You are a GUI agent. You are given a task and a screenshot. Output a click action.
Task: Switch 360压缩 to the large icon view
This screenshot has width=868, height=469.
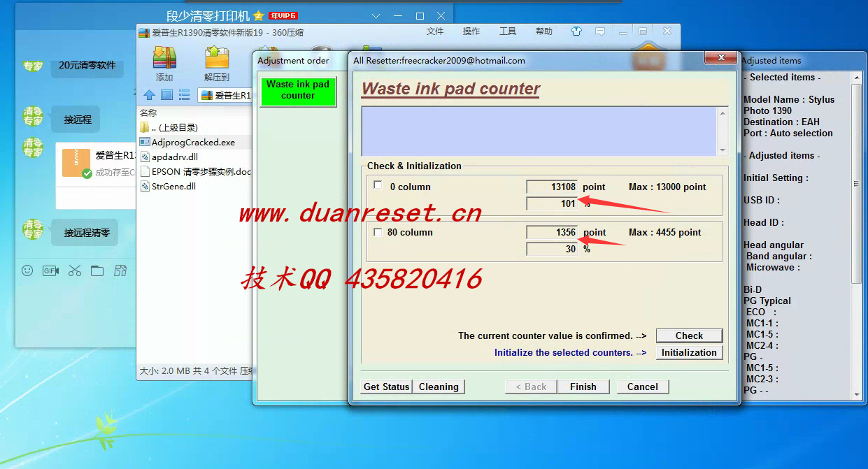point(166,95)
